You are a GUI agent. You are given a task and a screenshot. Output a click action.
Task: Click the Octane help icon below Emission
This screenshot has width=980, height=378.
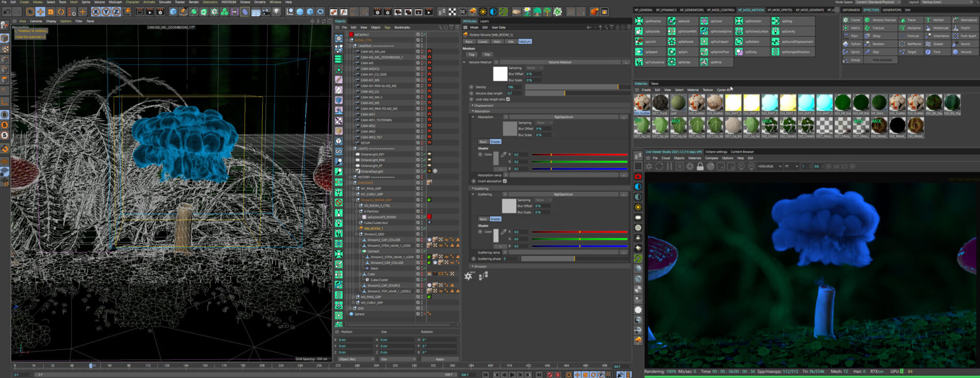468,277
